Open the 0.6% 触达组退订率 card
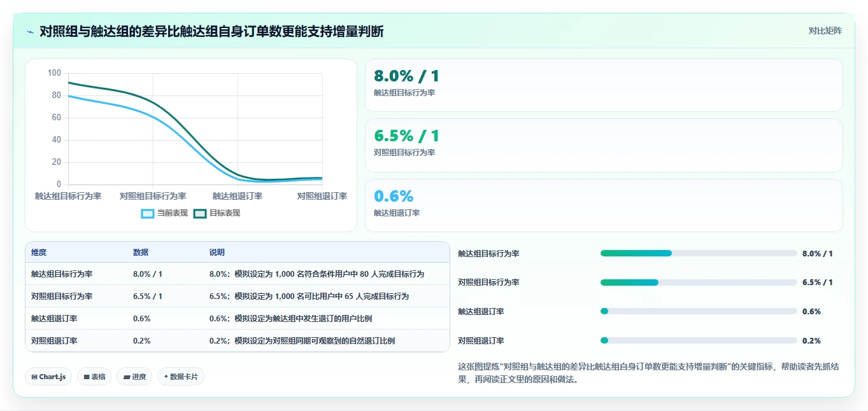 [x=604, y=205]
